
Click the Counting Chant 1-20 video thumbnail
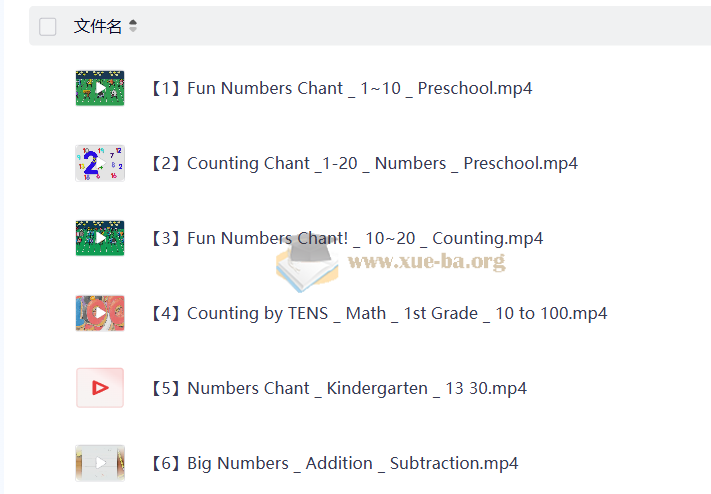(x=100, y=163)
